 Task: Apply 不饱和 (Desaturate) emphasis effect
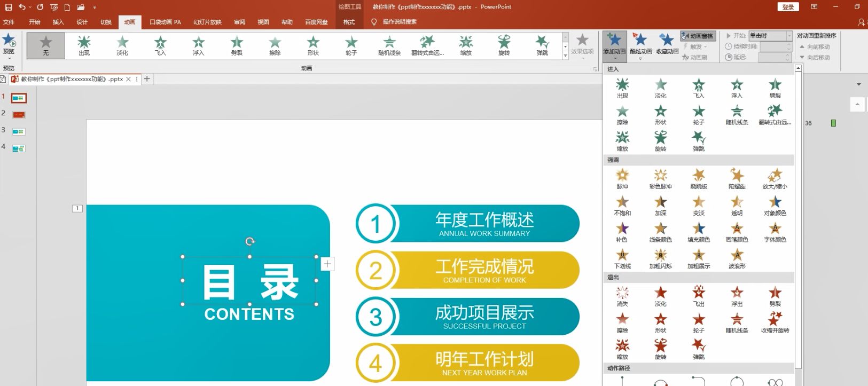pos(622,206)
